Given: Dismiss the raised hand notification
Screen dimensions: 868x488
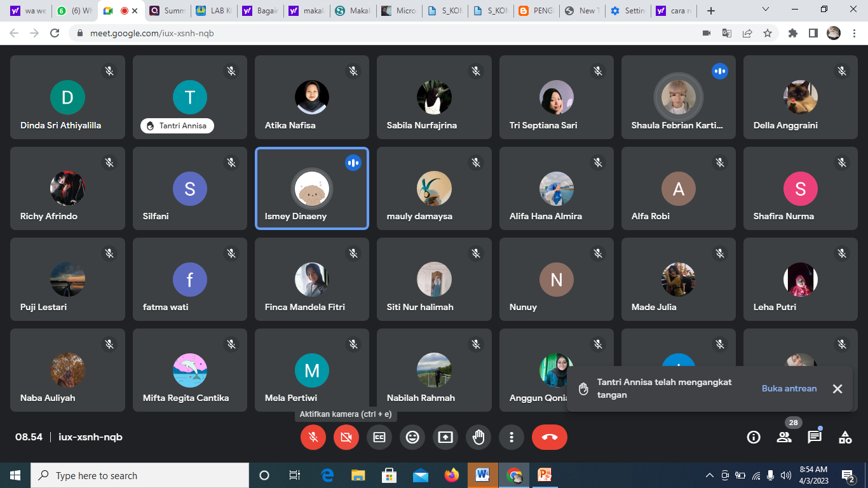Looking at the screenshot, I should 837,389.
